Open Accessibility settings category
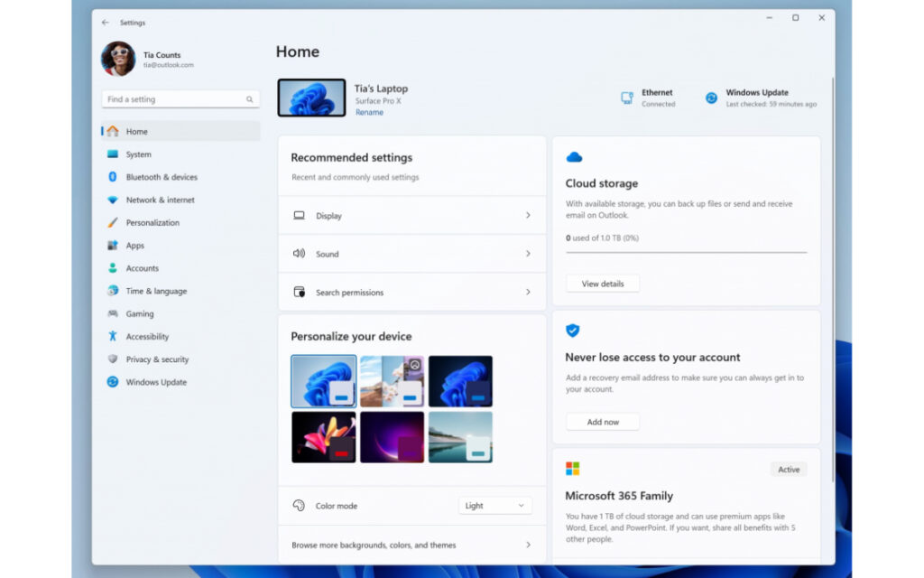The width and height of the screenshot is (924, 578). tap(180, 336)
